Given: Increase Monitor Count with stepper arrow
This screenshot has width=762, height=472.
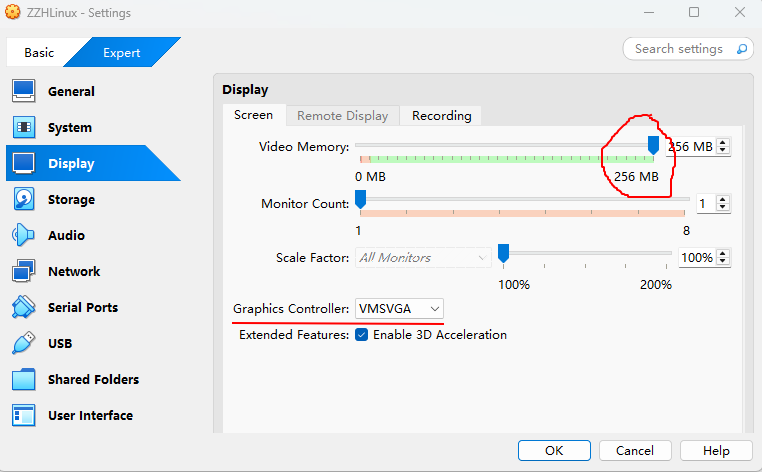Looking at the screenshot, I should (x=724, y=199).
